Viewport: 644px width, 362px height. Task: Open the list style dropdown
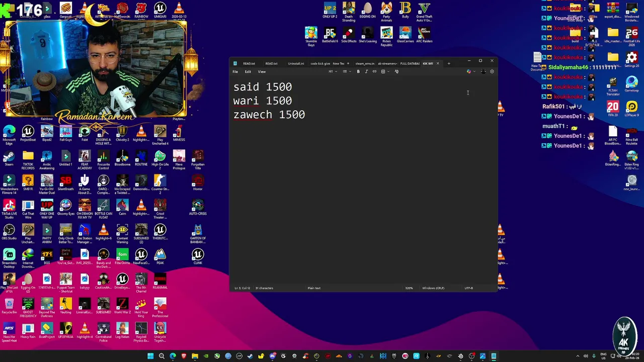[346, 71]
